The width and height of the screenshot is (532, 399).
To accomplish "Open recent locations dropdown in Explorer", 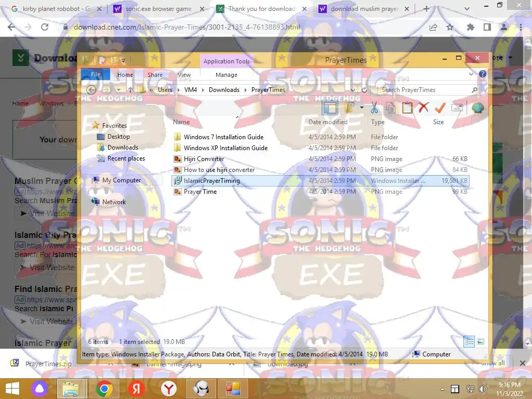I will (119, 90).
